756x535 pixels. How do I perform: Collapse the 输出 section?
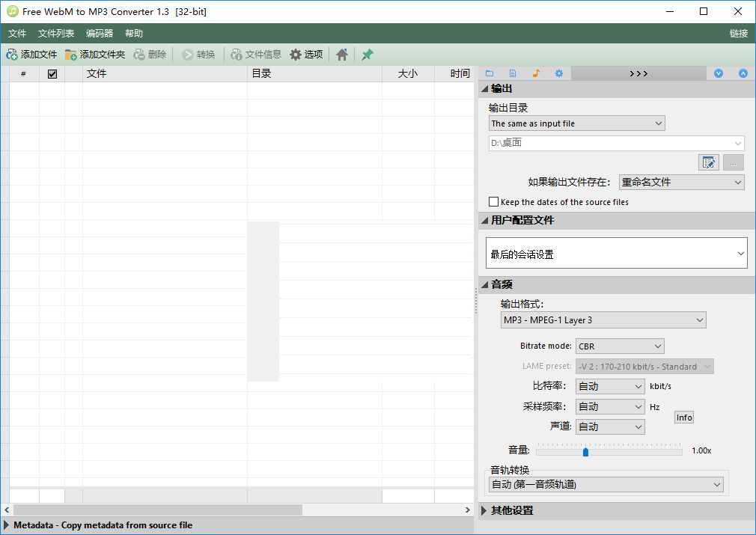pos(484,89)
